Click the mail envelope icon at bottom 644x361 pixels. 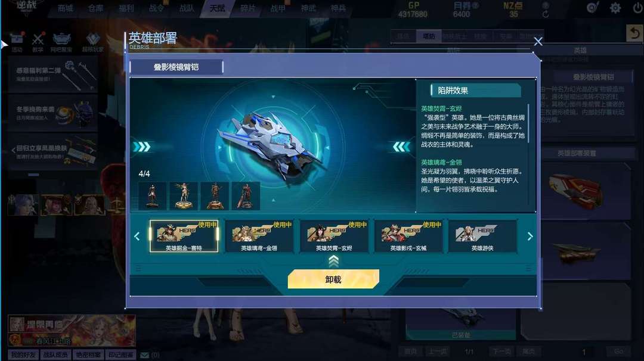coord(144,355)
